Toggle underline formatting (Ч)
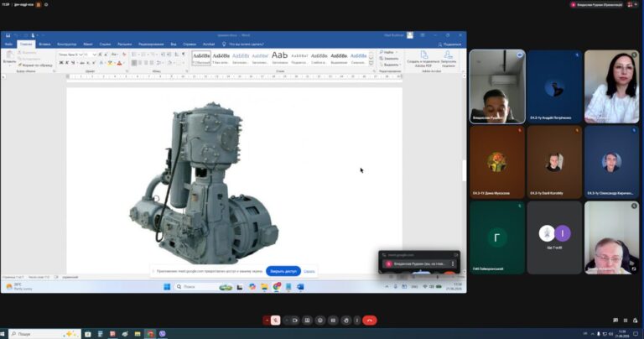The image size is (644, 339). tap(73, 62)
